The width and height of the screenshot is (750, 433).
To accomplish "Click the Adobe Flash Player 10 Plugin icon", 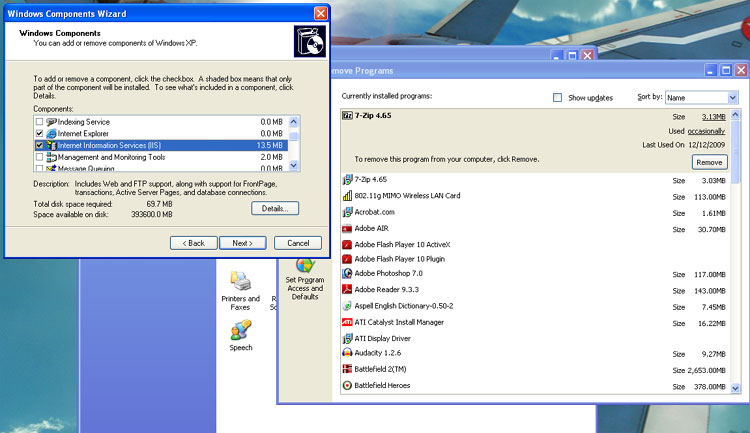I will click(347, 259).
